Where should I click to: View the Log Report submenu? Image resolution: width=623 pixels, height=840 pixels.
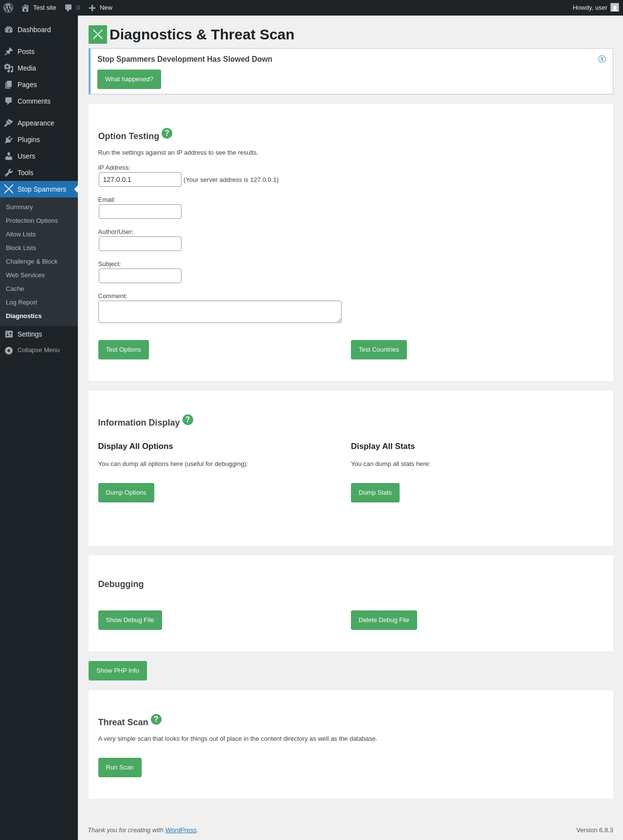pyautogui.click(x=21, y=303)
